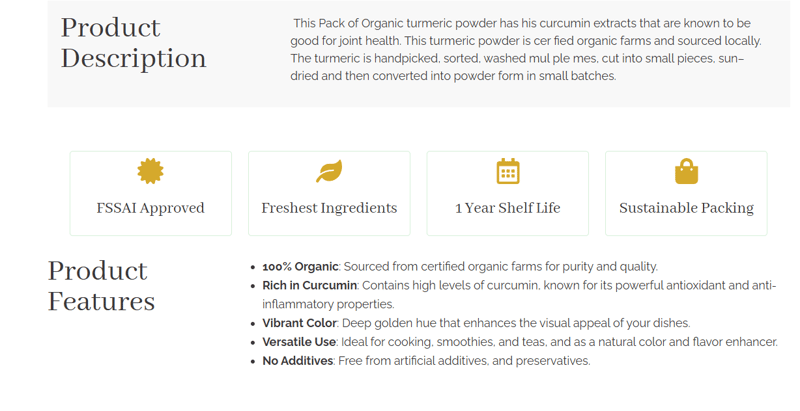Click the "Product Description" heading
The image size is (800, 411).
[133, 42]
